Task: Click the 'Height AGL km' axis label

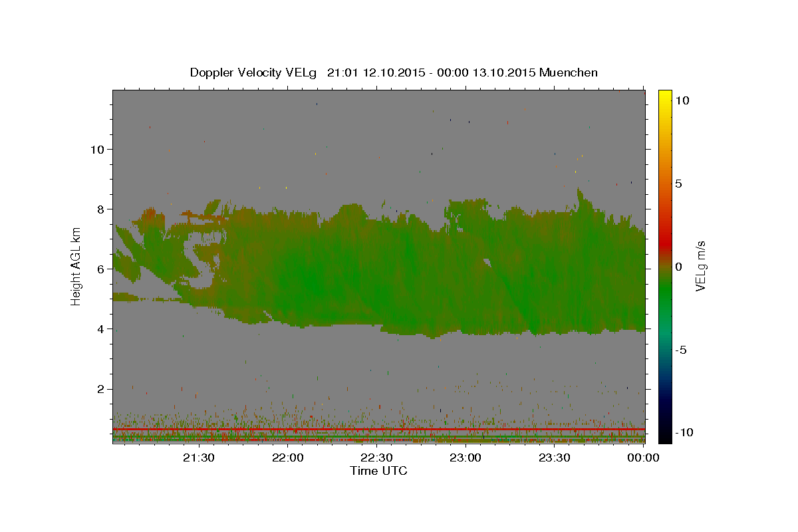Action: point(76,266)
